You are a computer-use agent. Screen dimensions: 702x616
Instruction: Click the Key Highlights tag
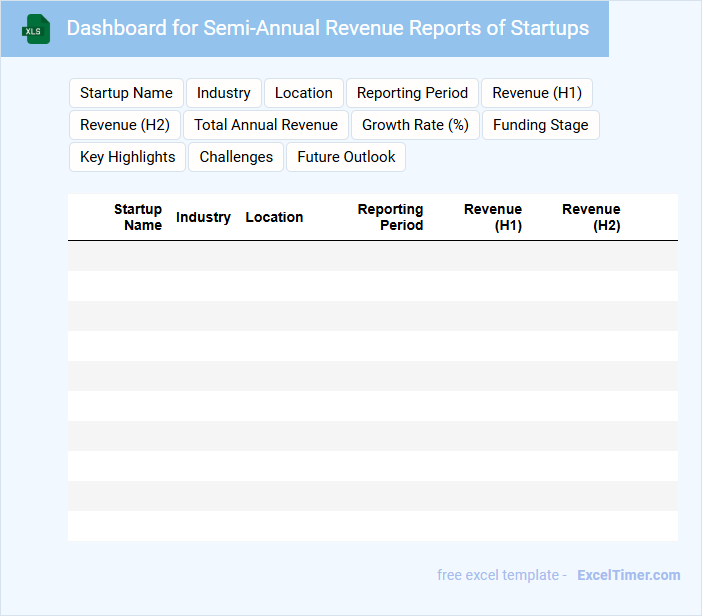tap(127, 157)
